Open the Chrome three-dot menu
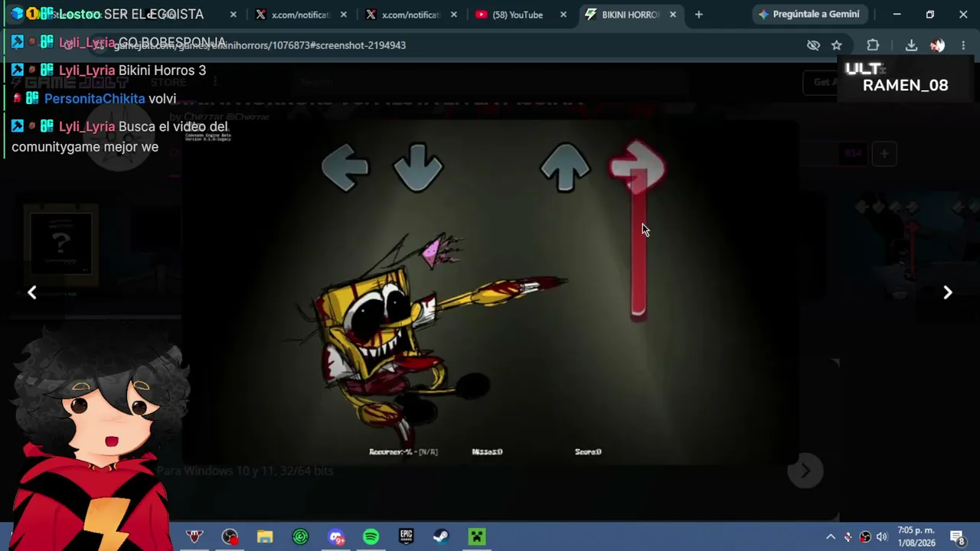The width and height of the screenshot is (980, 551). [x=963, y=45]
